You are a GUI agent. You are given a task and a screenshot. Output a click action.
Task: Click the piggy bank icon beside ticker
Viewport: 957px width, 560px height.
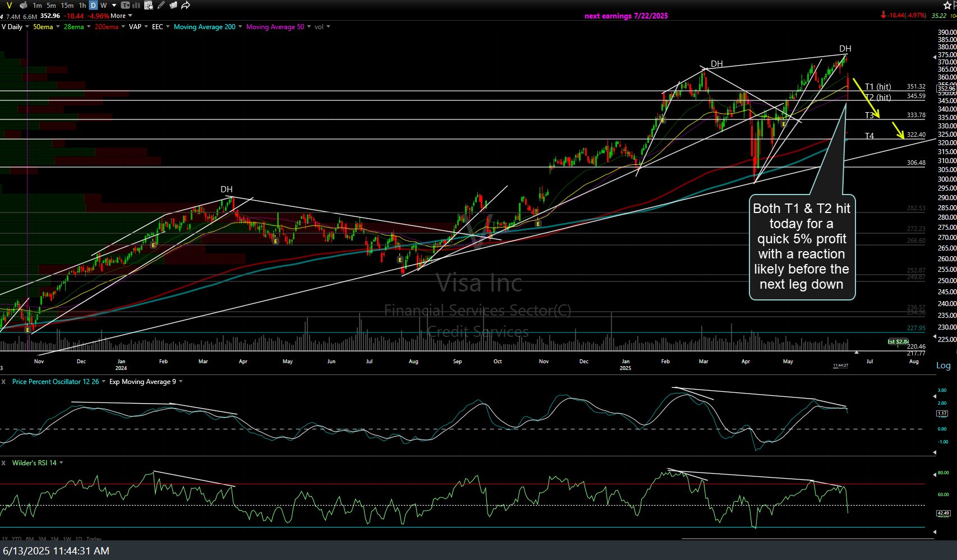click(23, 5)
